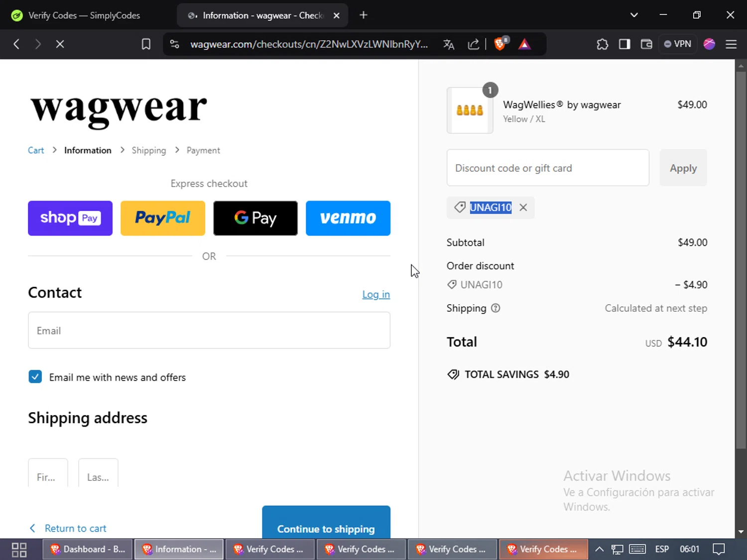Click the scrollbar down arrow
The height and width of the screenshot is (560, 747).
click(741, 532)
